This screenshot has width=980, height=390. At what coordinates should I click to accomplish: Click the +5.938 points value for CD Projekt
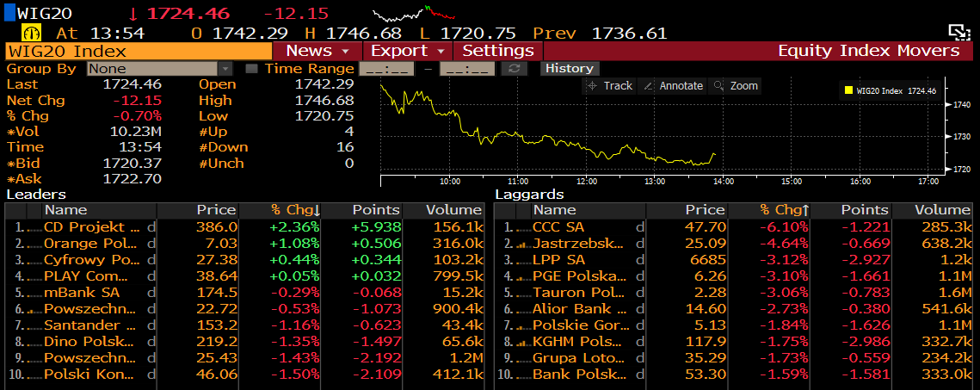pyautogui.click(x=376, y=227)
